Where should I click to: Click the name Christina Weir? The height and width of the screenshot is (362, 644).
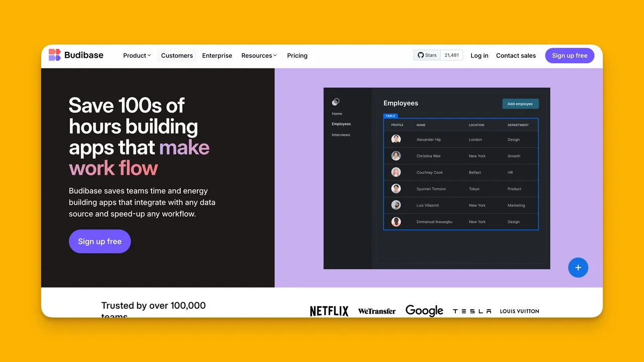pos(429,156)
